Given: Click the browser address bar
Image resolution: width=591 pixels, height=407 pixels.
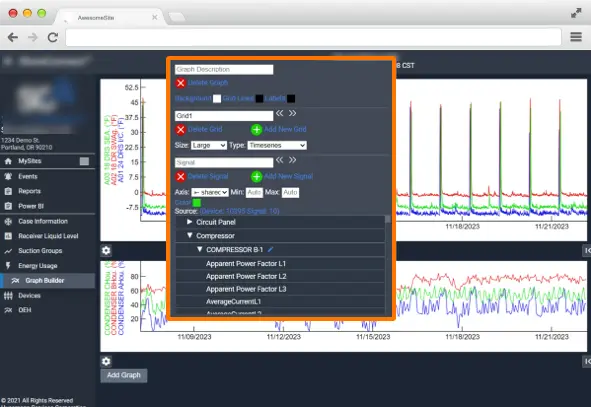Looking at the screenshot, I should [313, 37].
